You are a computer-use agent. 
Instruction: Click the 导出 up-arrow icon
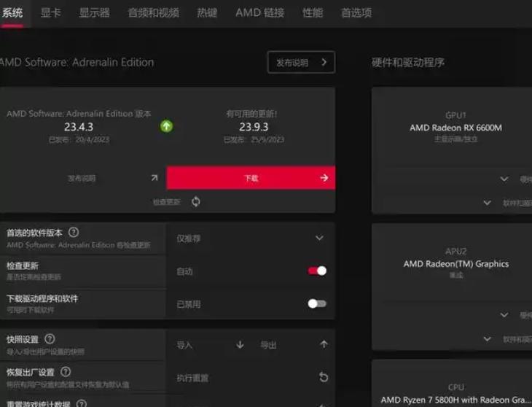324,344
